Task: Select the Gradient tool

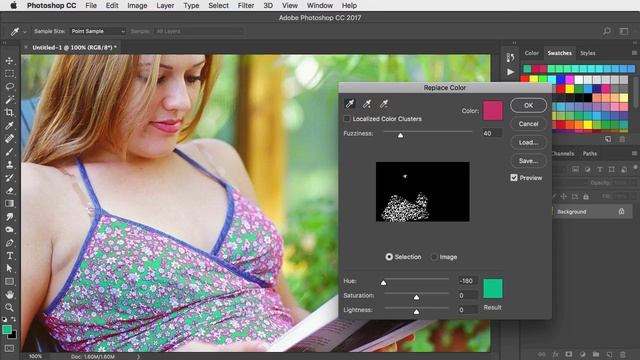Action: [x=9, y=203]
